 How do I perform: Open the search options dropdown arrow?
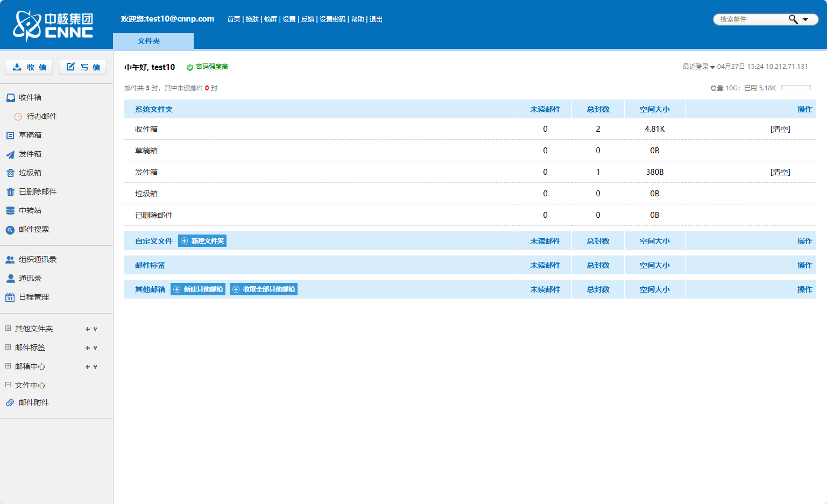(x=805, y=19)
